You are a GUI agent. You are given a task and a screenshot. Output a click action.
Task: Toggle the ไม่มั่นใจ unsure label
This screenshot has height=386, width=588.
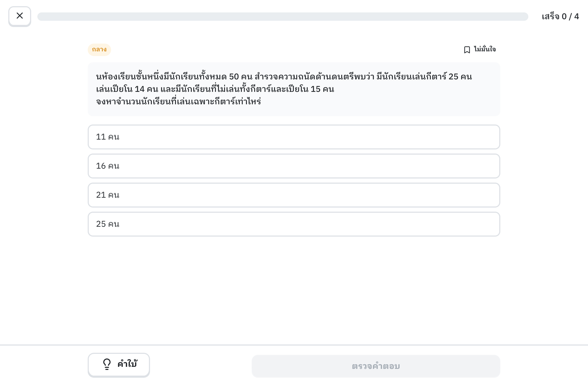click(485, 49)
